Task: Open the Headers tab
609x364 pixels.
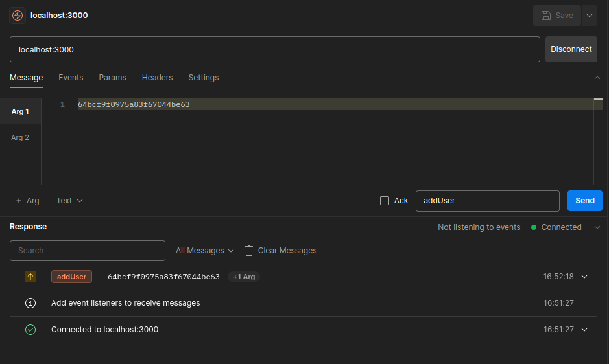Action: point(157,78)
